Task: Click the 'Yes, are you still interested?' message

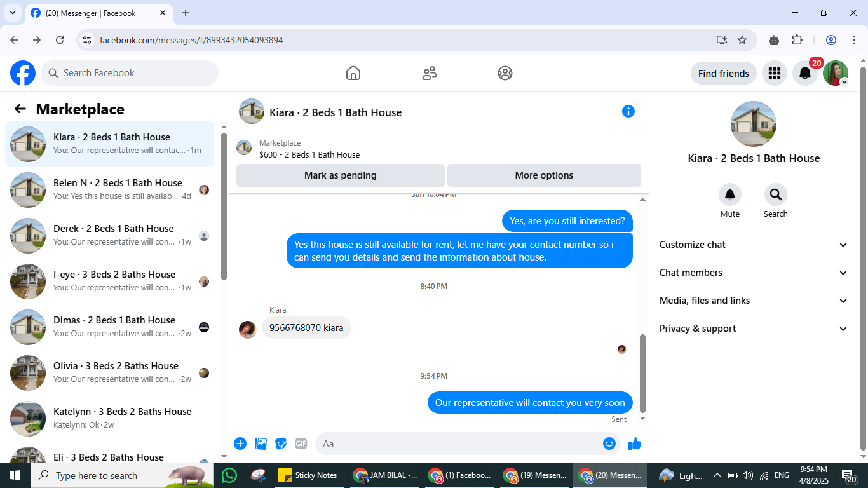Action: click(x=567, y=221)
